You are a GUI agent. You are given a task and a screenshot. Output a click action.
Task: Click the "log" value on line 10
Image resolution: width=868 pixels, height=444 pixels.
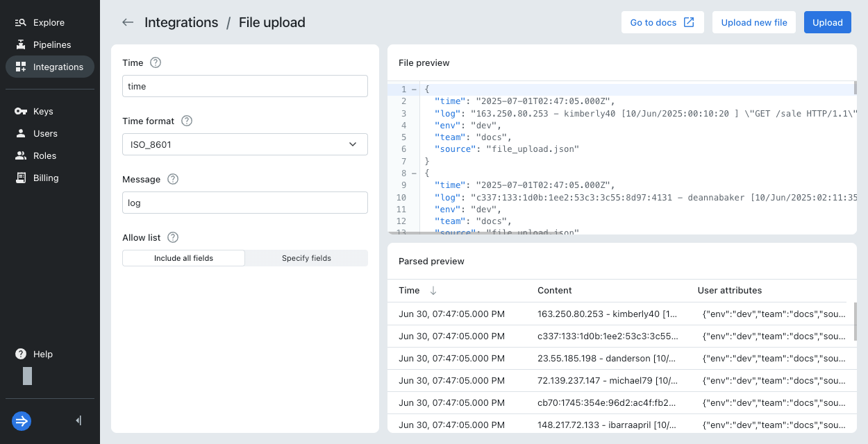pos(664,196)
